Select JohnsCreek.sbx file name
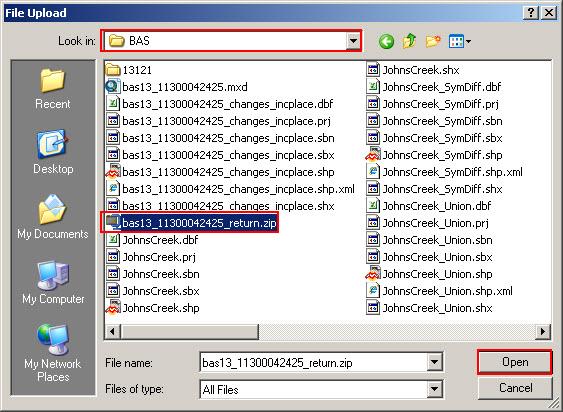 coord(161,291)
